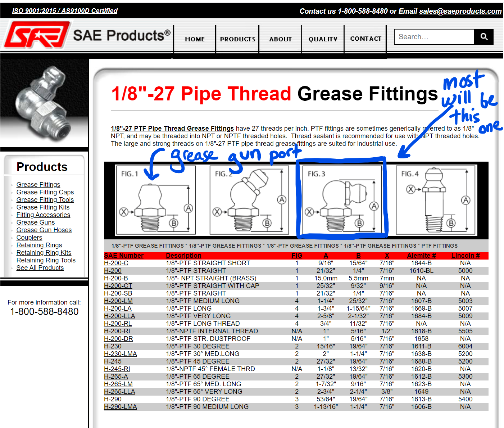Open Retaining Ring Tools sidebar link
Image resolution: width=504 pixels, height=428 pixels.
(46, 260)
